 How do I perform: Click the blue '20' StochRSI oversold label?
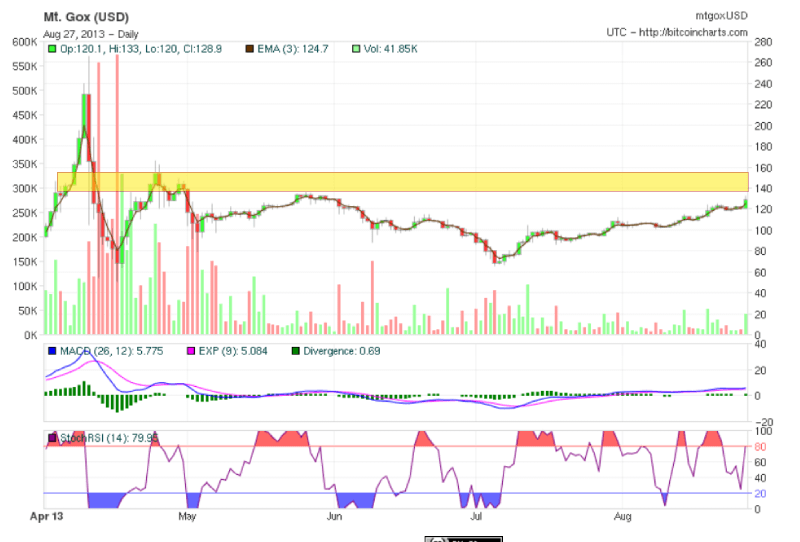point(760,494)
